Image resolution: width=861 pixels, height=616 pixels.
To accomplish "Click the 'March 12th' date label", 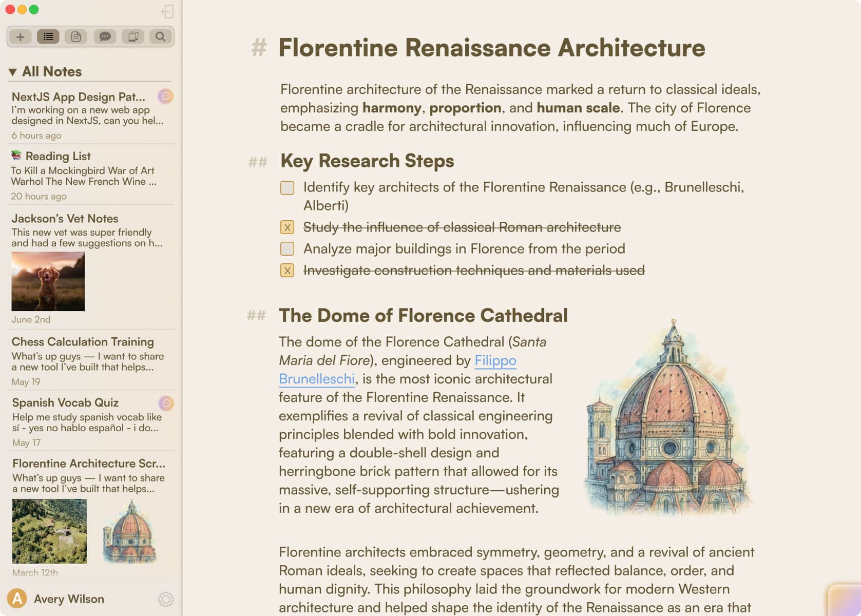I will [35, 572].
